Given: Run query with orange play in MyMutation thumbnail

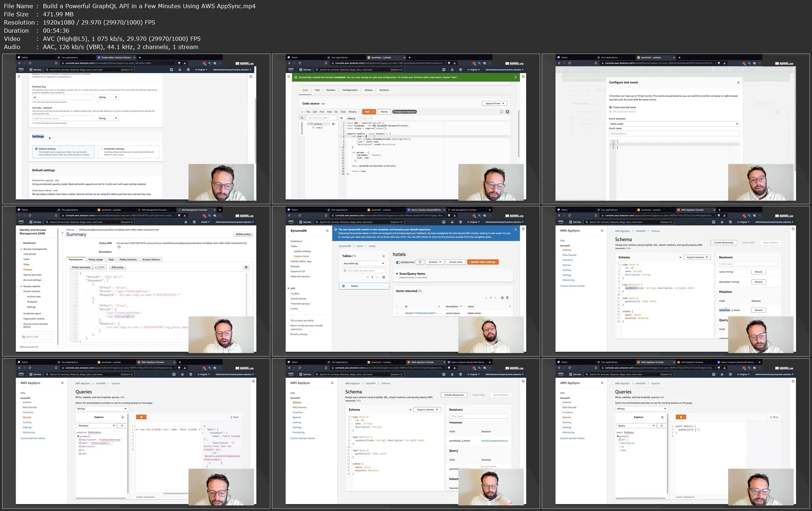Looking at the screenshot, I should click(141, 417).
